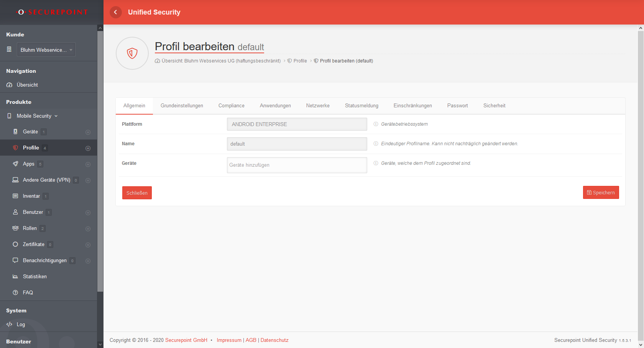Click the plus icon beside Profile
Image resolution: width=644 pixels, height=348 pixels.
(88, 148)
